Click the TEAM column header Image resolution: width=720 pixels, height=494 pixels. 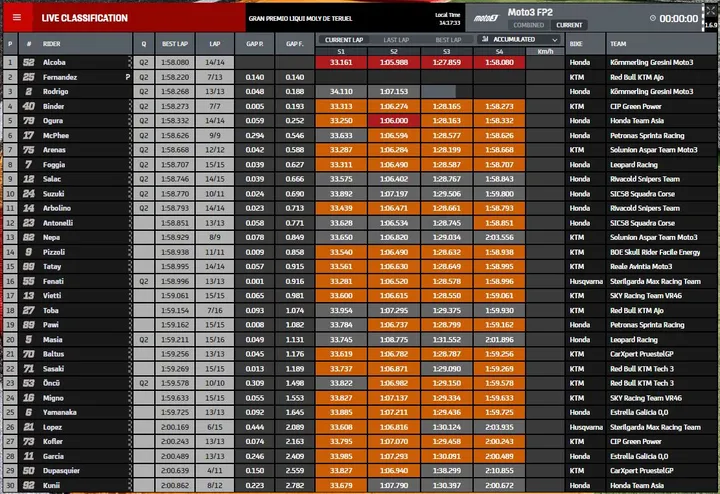click(x=661, y=44)
